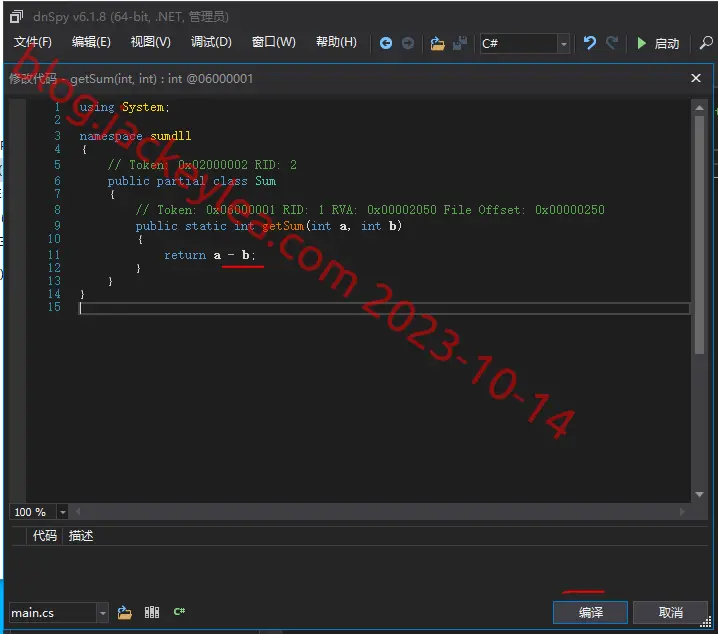Open the 100 % zoom dropdown
This screenshot has width=718, height=634.
pos(63,512)
